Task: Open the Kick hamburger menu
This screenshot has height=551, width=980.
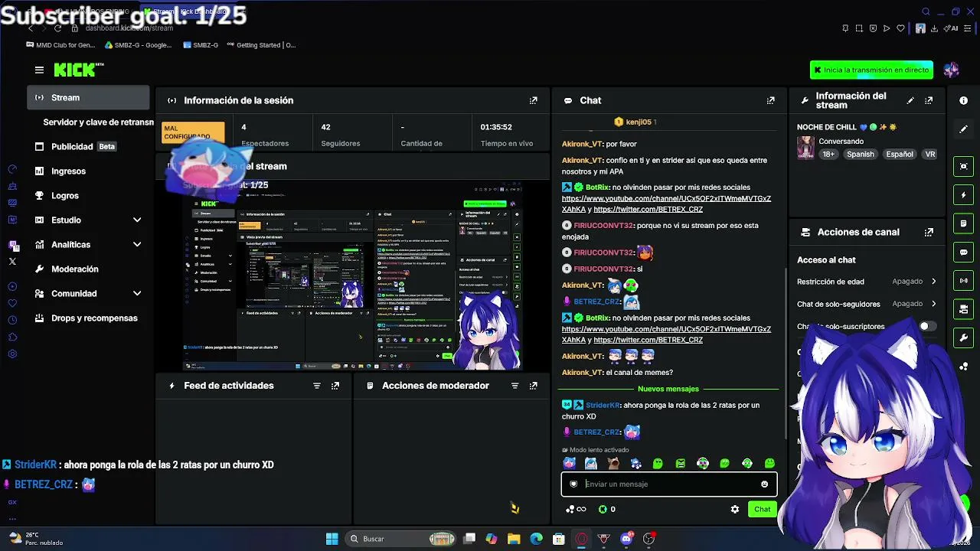Action: (39, 70)
